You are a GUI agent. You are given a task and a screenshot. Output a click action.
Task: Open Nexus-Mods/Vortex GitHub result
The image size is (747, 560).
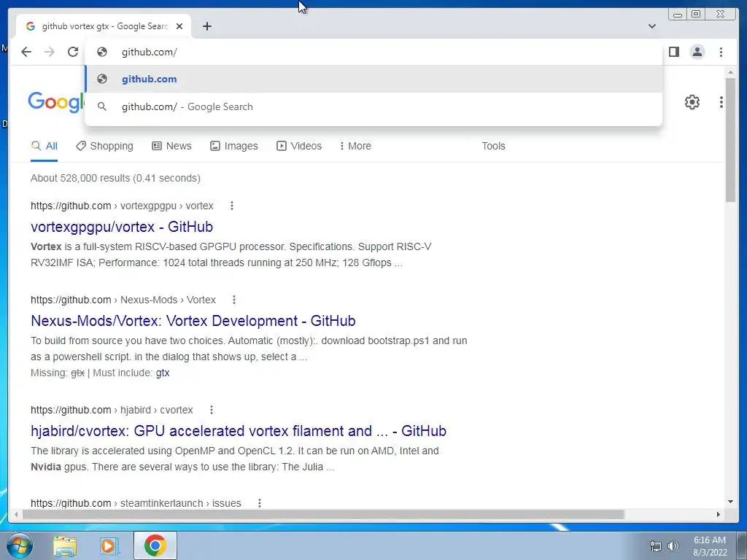click(x=193, y=321)
